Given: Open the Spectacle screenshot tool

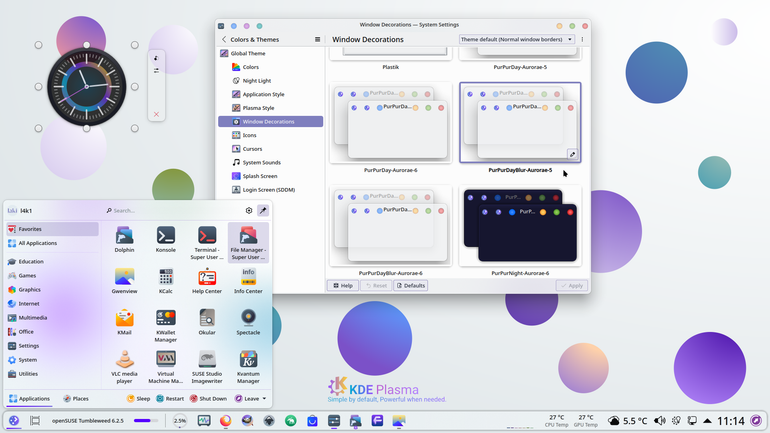Looking at the screenshot, I should click(x=248, y=322).
